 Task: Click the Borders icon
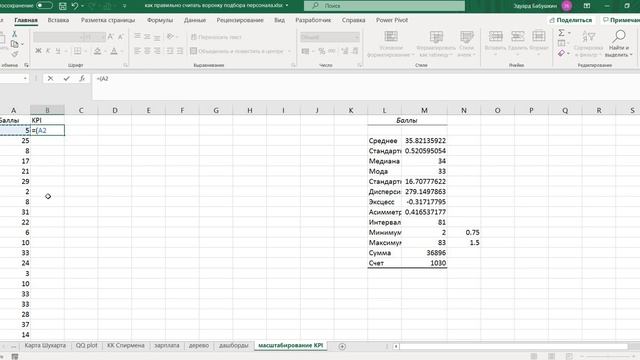coord(77,51)
